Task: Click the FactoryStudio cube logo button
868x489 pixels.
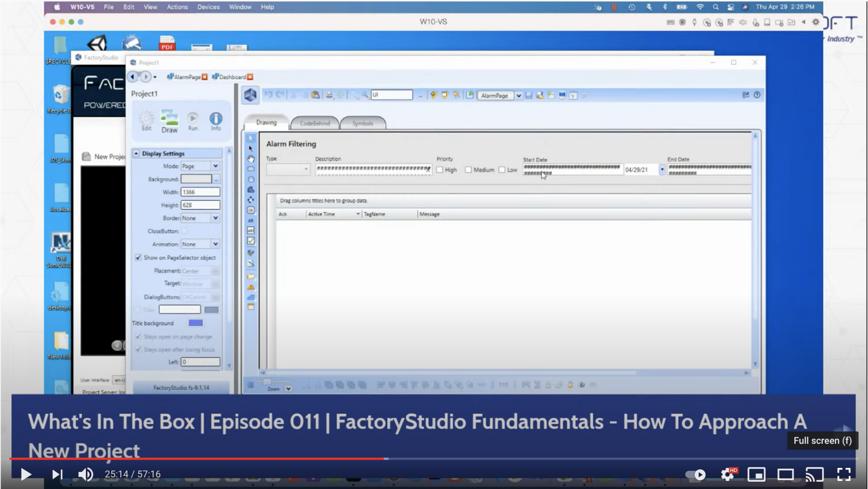Action: (x=250, y=95)
